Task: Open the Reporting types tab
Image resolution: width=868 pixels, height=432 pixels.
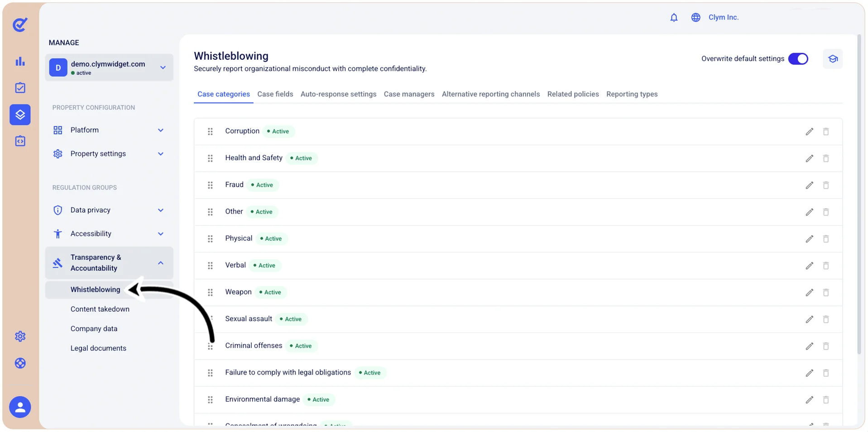Action: (x=632, y=94)
